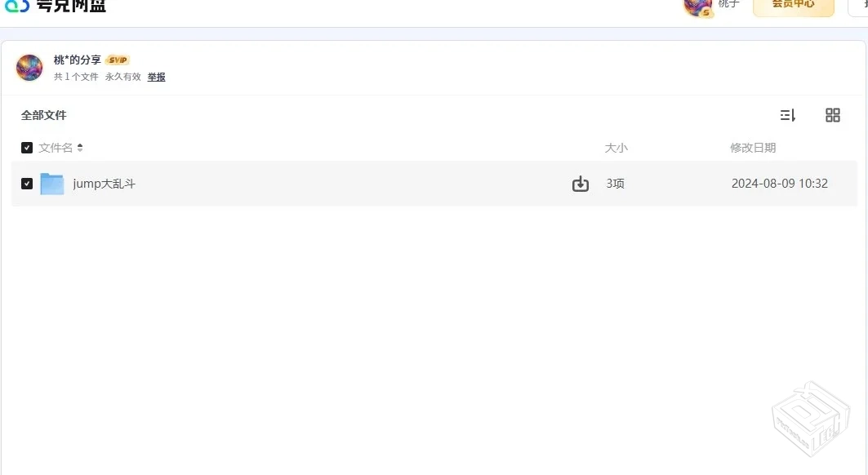The height and width of the screenshot is (475, 868).
Task: Select the 全部文件 breadcrumb
Action: pyautogui.click(x=44, y=115)
